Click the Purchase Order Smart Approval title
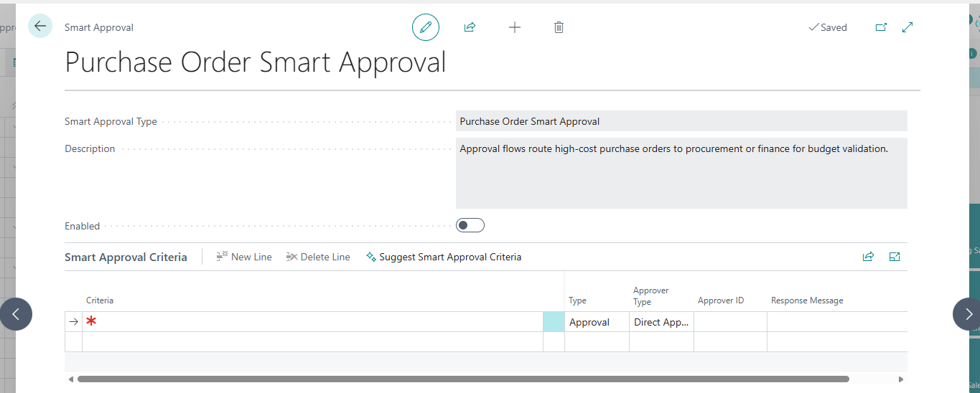 coord(256,62)
